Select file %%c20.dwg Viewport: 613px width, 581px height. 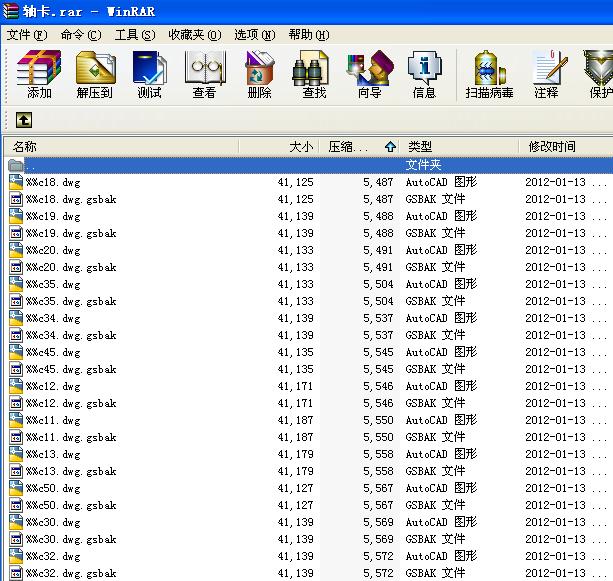click(53, 250)
